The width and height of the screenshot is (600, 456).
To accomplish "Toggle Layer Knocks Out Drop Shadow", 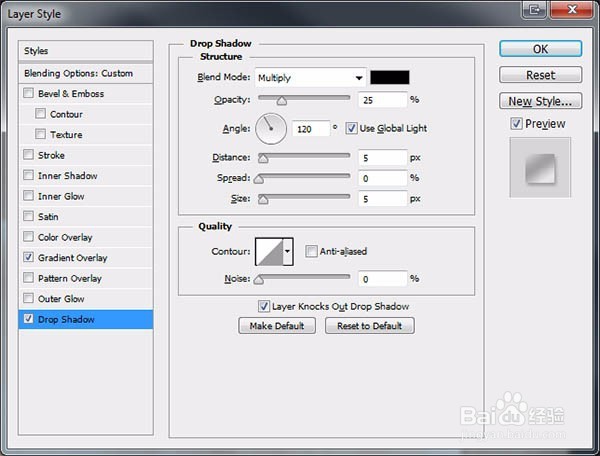I will (263, 306).
